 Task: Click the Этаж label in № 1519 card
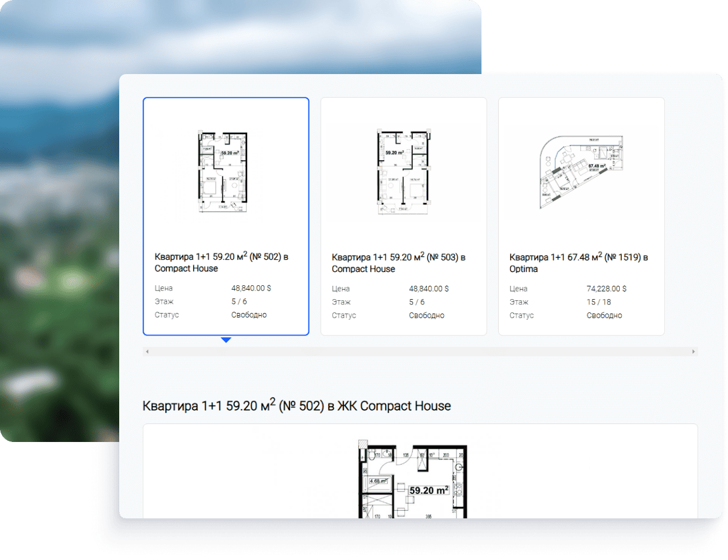(x=519, y=302)
